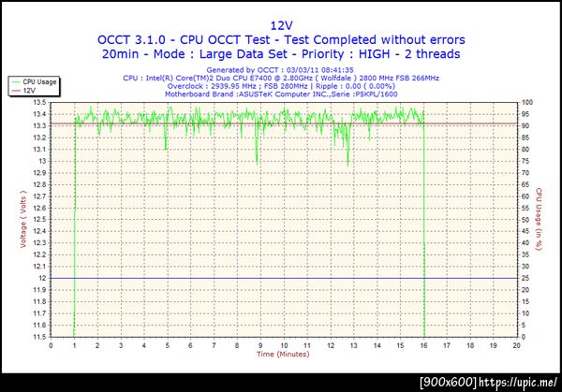This screenshot has height=392, width=562.
Task: Click the "4" minute label on the time axis
Action: [144, 345]
